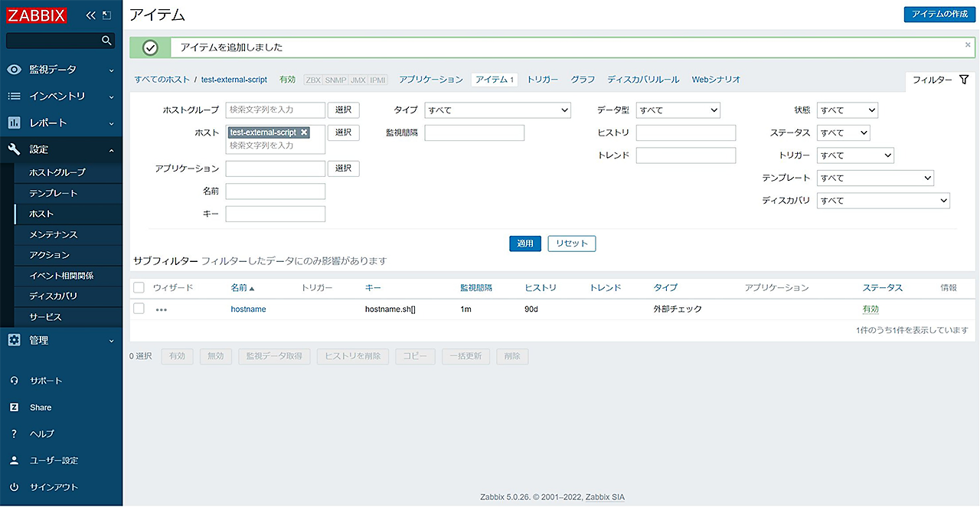Check the checkbox for the hostname item row
This screenshot has width=980, height=507.
pyautogui.click(x=139, y=309)
